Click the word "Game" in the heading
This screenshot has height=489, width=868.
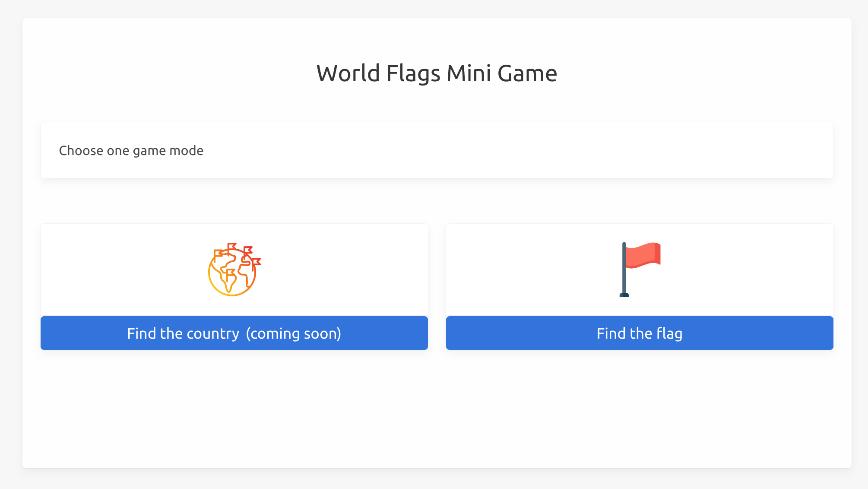point(527,73)
